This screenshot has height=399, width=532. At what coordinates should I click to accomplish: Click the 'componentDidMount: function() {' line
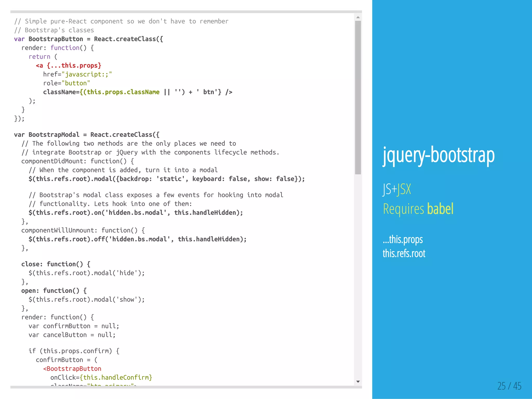(78, 161)
